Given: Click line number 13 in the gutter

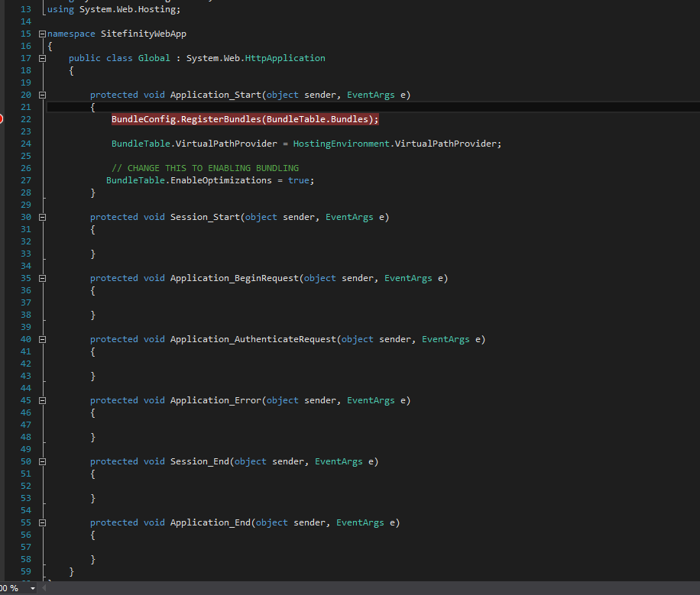Looking at the screenshot, I should point(25,8).
